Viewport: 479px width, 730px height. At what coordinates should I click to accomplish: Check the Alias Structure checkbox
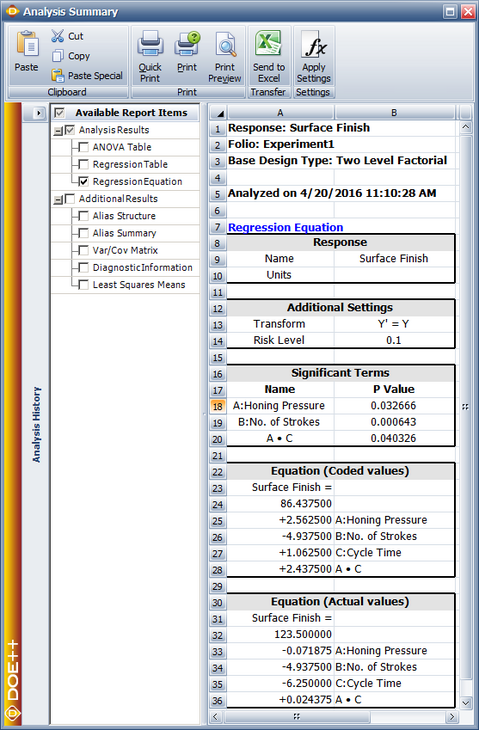click(83, 216)
